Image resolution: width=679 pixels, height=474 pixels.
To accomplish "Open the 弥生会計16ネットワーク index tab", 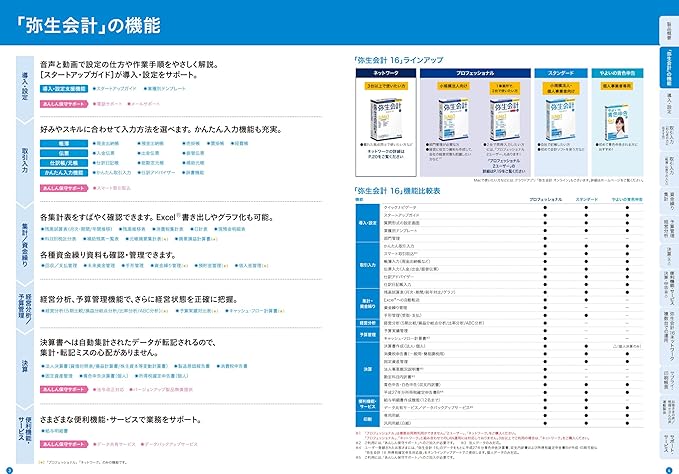I will click(670, 336).
